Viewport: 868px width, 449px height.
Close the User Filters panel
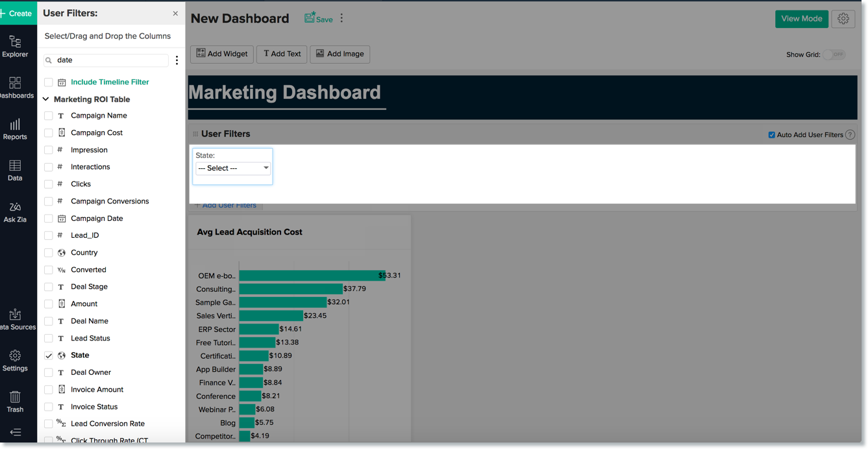coord(175,13)
